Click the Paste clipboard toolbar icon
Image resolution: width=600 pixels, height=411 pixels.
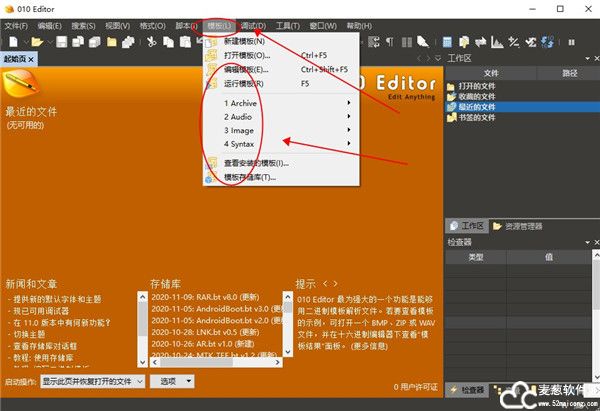[185, 42]
